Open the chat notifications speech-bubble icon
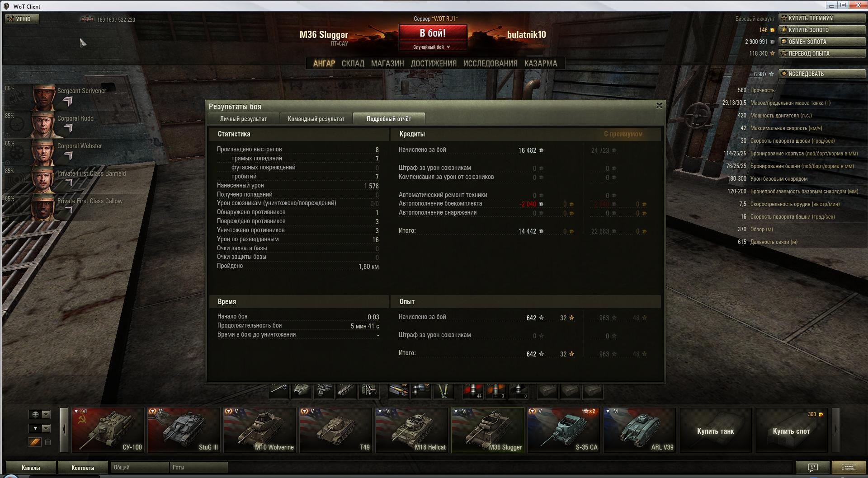Screen dimensions: 868x478 812,467
